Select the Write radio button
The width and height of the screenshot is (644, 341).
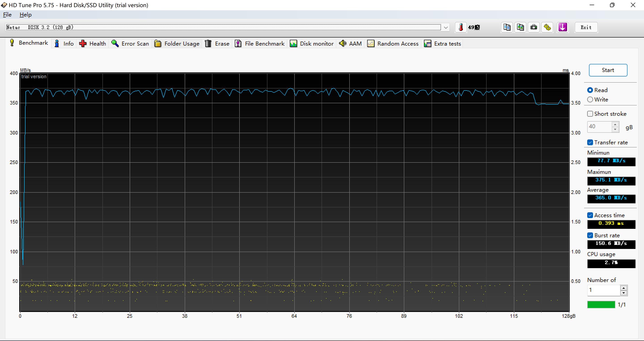[x=590, y=99]
